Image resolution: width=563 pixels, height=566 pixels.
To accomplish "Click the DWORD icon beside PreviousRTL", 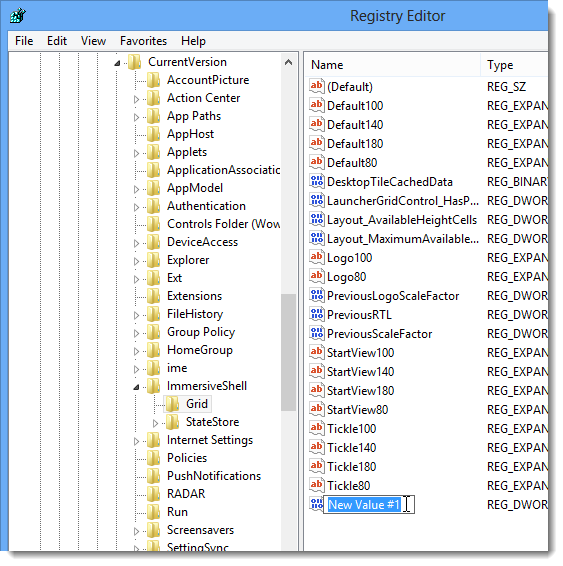I will point(317,314).
